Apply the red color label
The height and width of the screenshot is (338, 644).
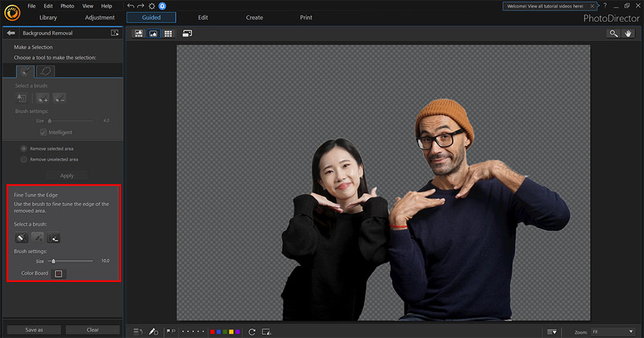coord(213,332)
